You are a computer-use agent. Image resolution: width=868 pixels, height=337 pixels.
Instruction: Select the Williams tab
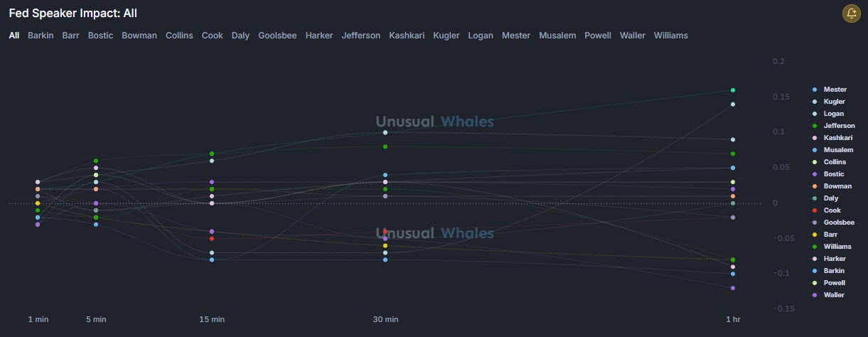(670, 36)
